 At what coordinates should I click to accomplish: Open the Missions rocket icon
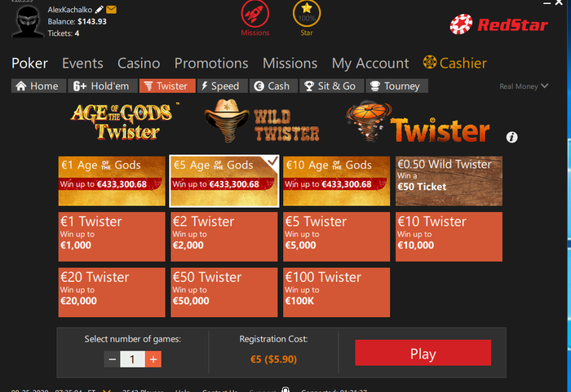click(255, 14)
